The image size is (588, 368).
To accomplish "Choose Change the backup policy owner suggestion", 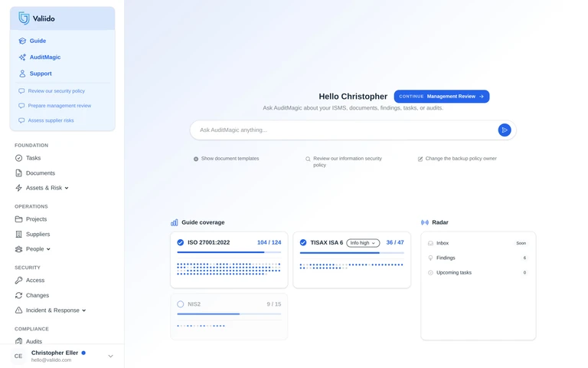I will pos(457,159).
